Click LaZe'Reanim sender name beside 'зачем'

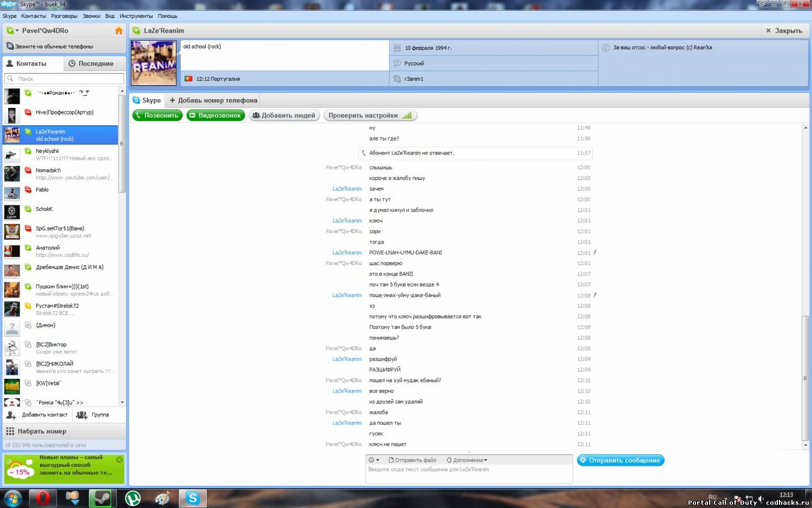[347, 189]
